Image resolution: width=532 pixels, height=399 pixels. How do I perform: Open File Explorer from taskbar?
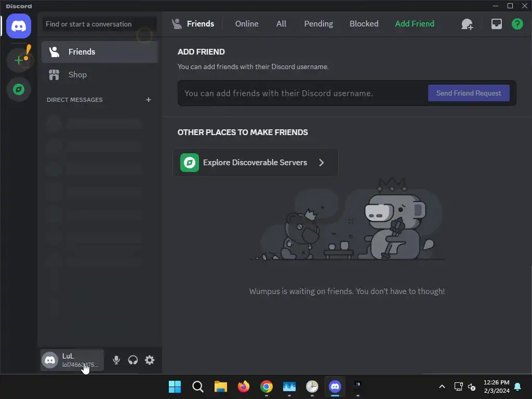pos(220,387)
